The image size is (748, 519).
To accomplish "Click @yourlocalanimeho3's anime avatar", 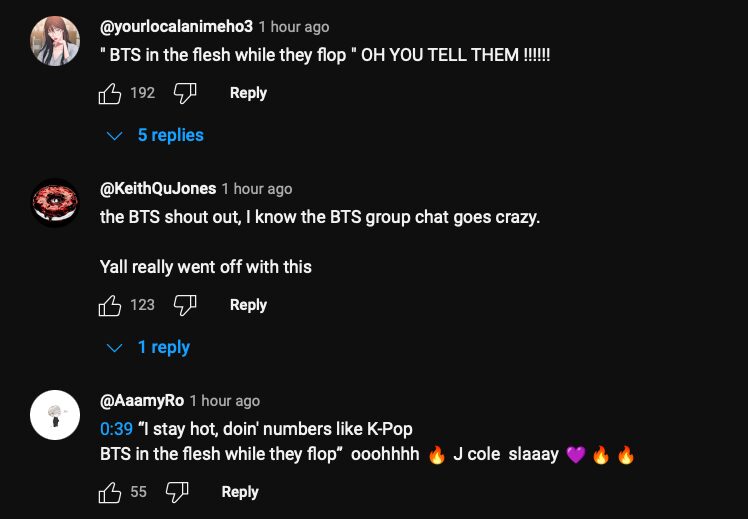I will point(55,42).
